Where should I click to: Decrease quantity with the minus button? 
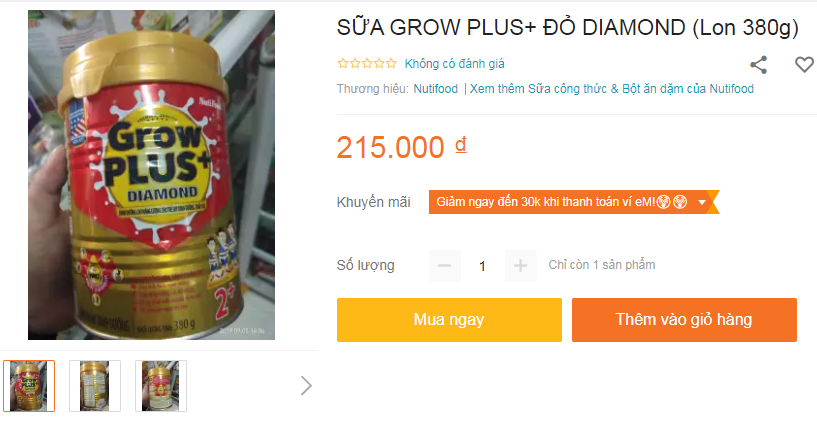(x=444, y=266)
